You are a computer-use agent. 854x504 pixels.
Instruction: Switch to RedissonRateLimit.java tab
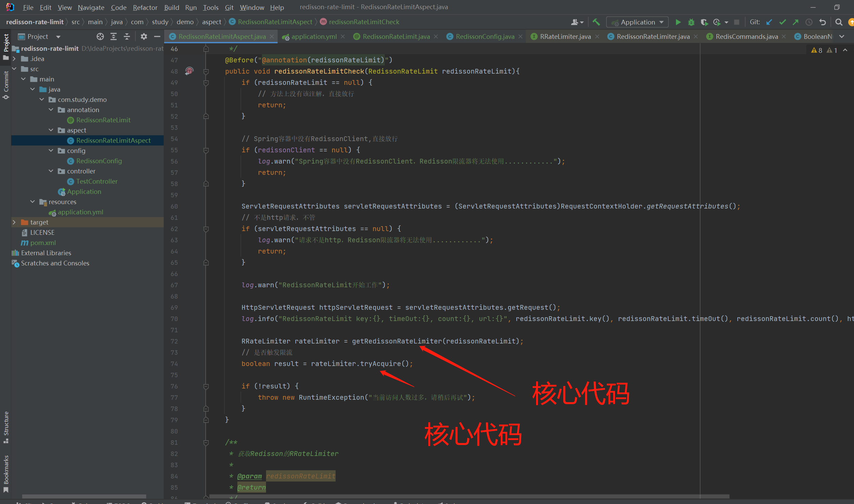[396, 36]
